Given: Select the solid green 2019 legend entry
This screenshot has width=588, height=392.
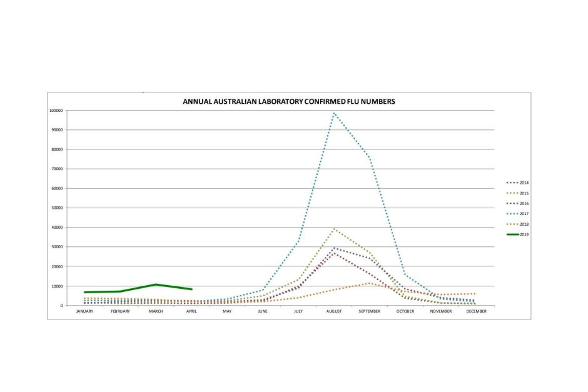Looking at the screenshot, I should click(x=517, y=234).
